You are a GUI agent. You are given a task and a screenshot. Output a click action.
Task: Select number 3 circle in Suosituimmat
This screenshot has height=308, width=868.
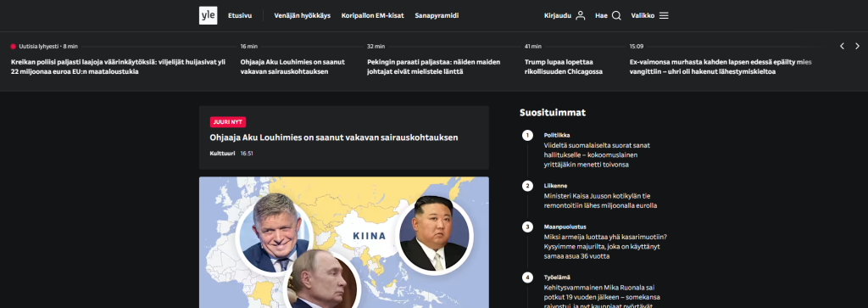tap(527, 227)
